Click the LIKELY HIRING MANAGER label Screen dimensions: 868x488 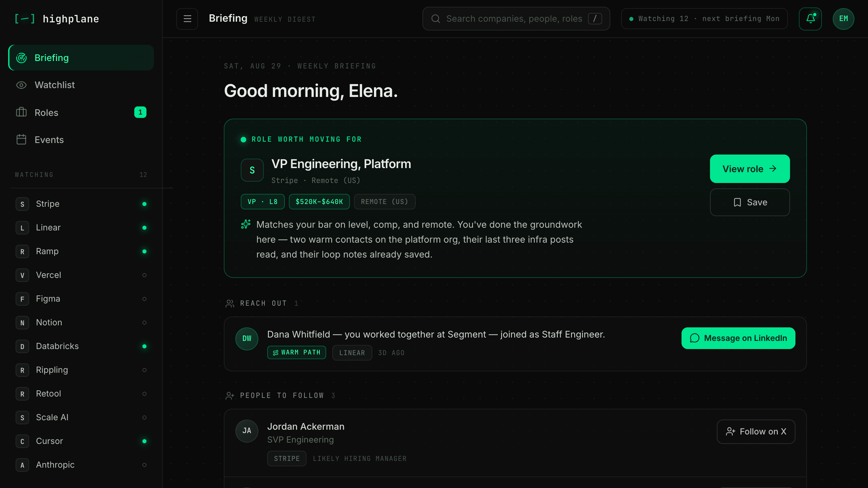tap(360, 459)
